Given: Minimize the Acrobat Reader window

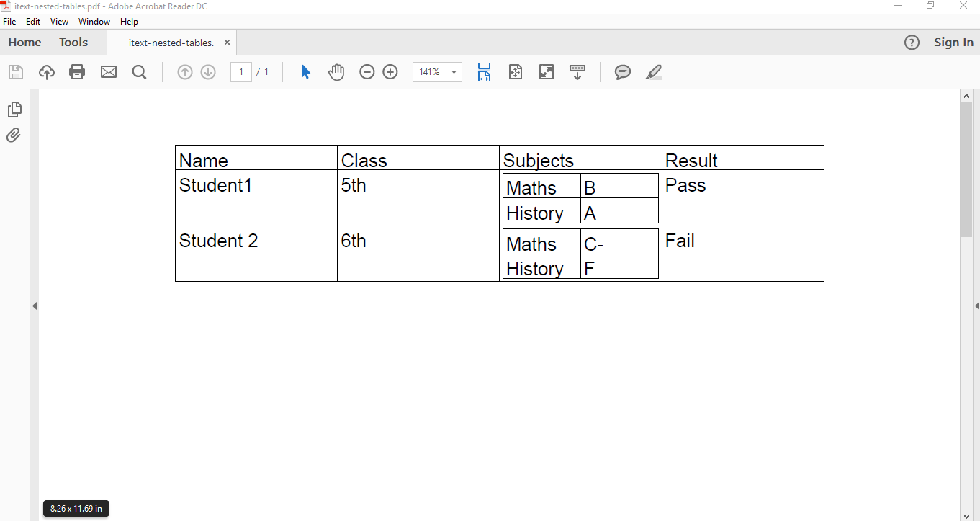Looking at the screenshot, I should click(x=898, y=6).
